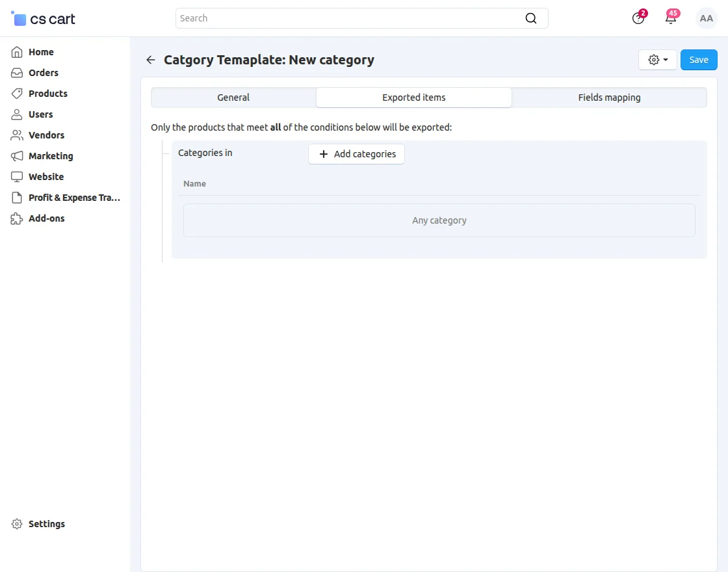Open the Fields mapping tab
728x572 pixels.
pyautogui.click(x=608, y=97)
